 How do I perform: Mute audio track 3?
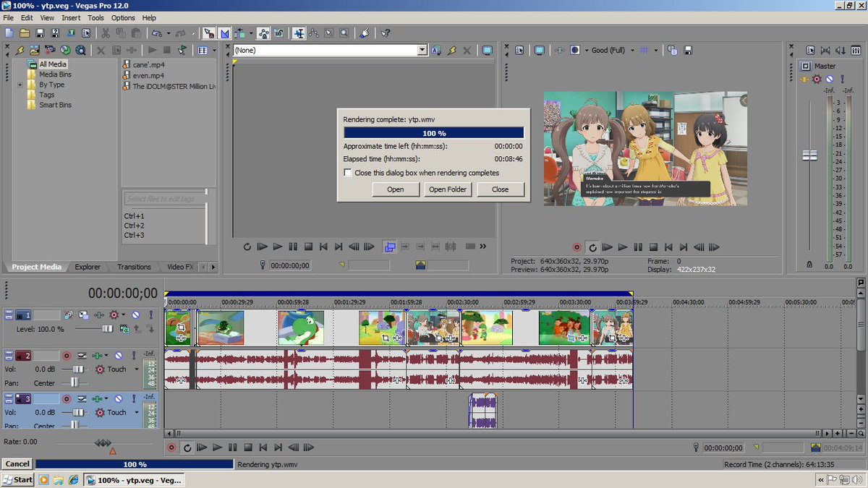click(119, 398)
